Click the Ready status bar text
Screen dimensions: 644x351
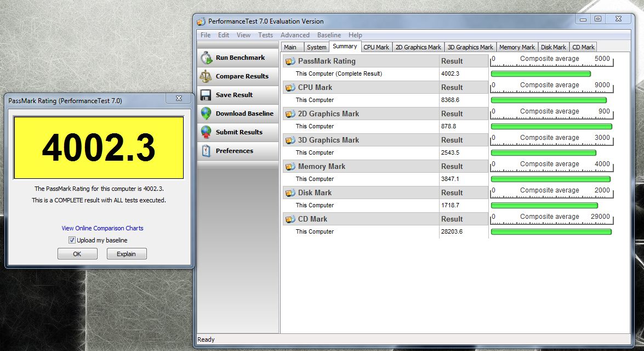point(206,340)
